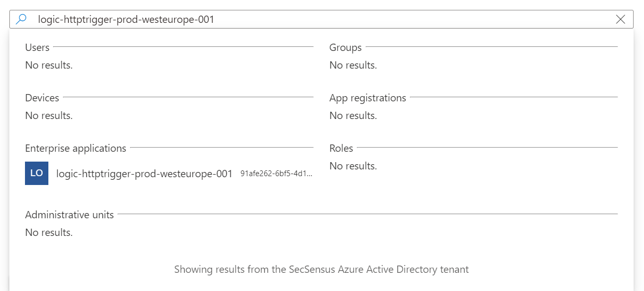This screenshot has height=291, width=644.
Task: Click the Devices section heading
Action: 42,98
